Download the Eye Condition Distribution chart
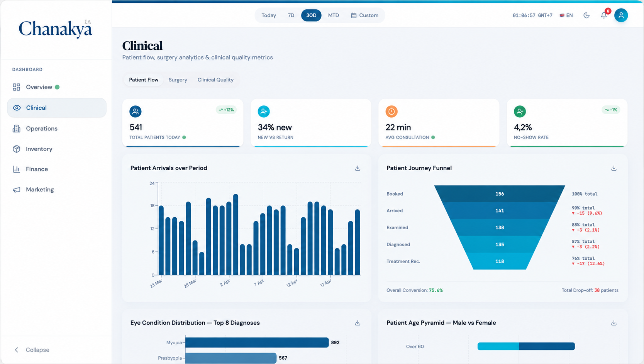The image size is (644, 364). click(358, 323)
